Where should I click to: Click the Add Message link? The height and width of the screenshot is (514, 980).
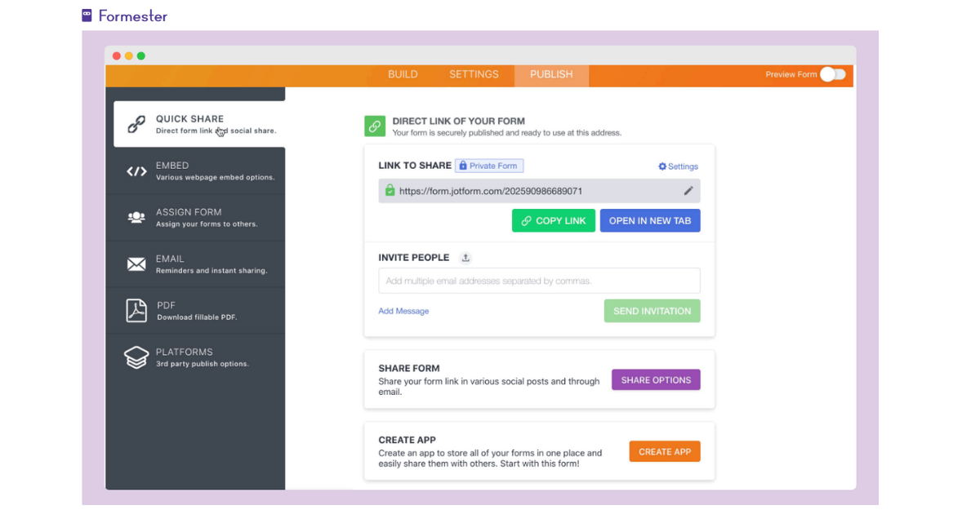tap(403, 311)
